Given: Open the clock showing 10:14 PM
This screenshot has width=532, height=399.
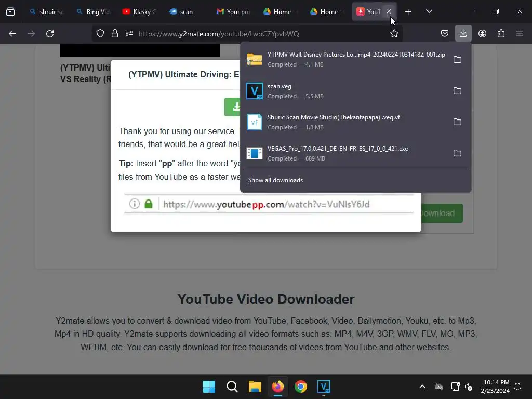Looking at the screenshot, I should tap(495, 387).
